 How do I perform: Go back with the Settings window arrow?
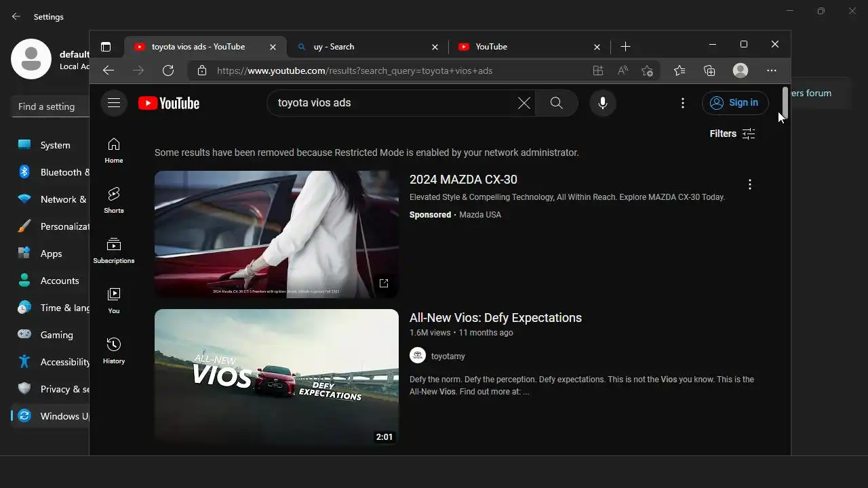pos(16,16)
